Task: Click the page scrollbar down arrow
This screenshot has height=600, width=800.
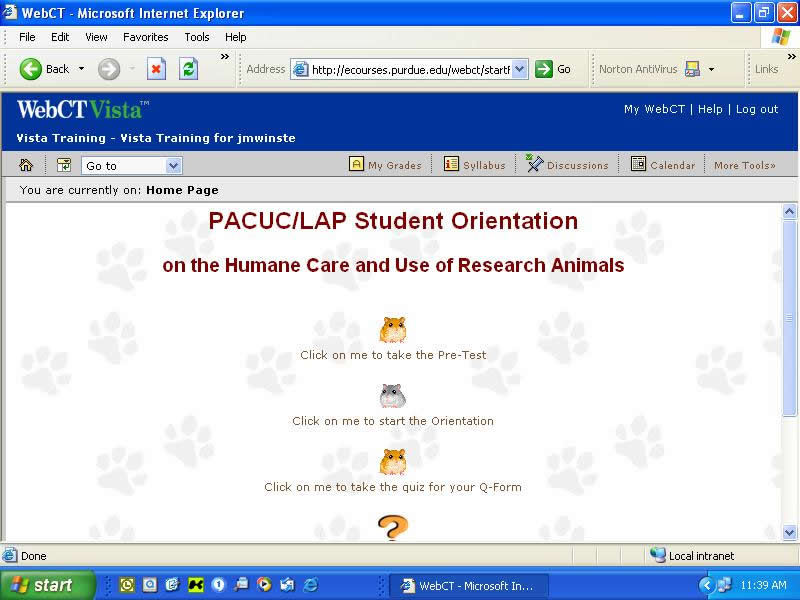Action: pos(789,533)
